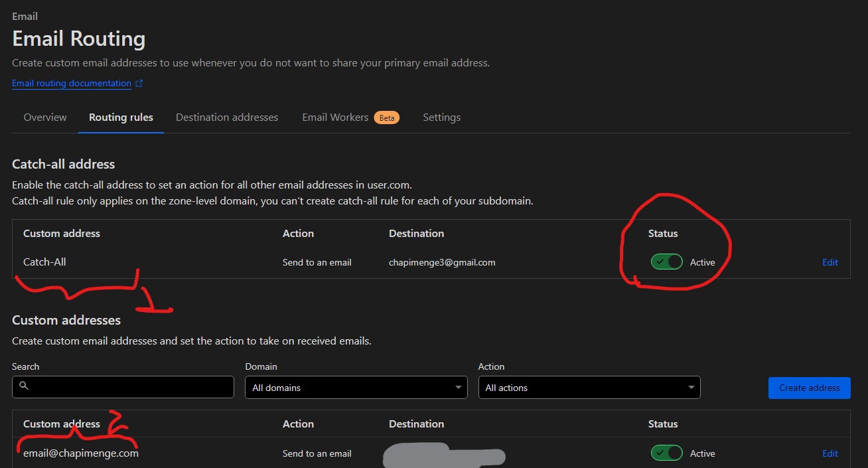
Task: Open the Email routing documentation link
Action: 70,82
